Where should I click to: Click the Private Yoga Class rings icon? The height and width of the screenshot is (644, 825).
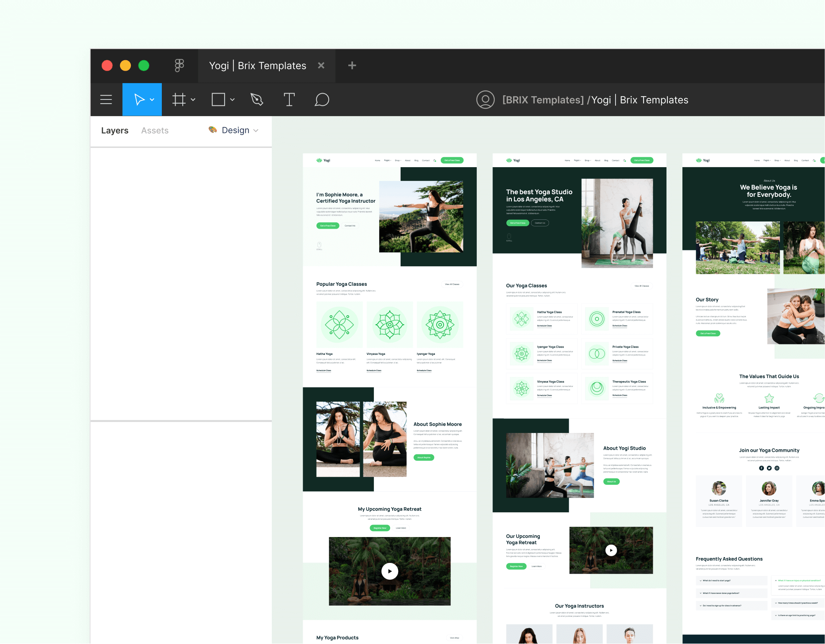597,354
